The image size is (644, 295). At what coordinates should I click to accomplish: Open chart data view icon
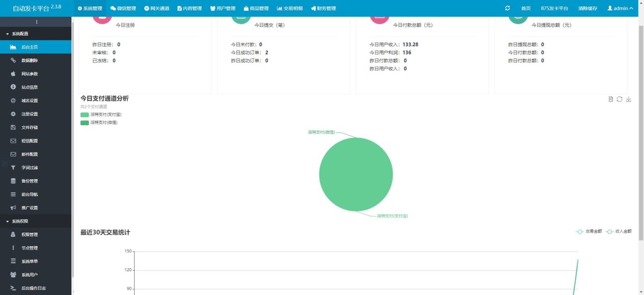pyautogui.click(x=611, y=99)
